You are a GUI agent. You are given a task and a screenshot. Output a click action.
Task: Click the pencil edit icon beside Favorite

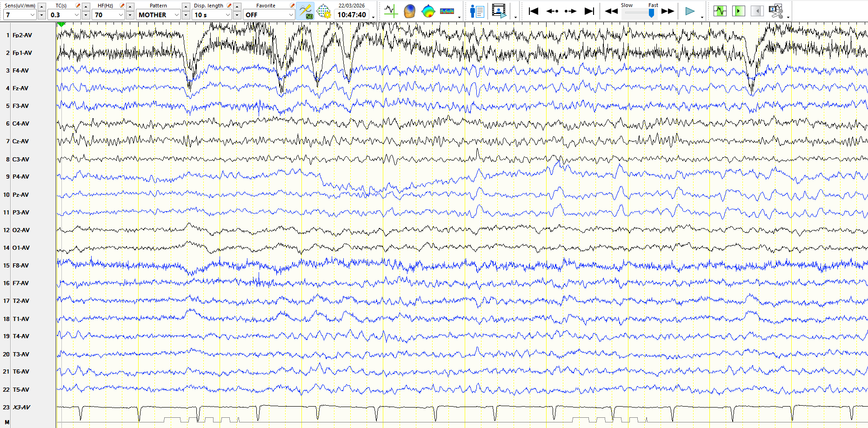pyautogui.click(x=292, y=6)
